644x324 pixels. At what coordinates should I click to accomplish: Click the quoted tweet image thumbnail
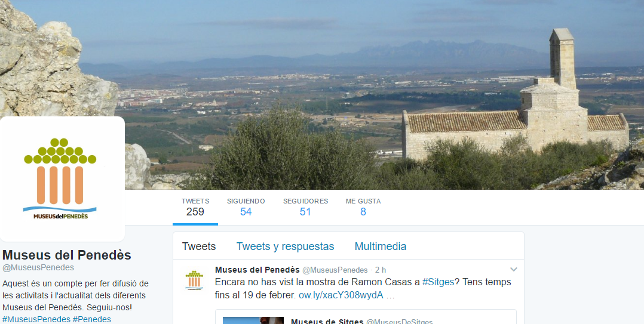pyautogui.click(x=253, y=320)
